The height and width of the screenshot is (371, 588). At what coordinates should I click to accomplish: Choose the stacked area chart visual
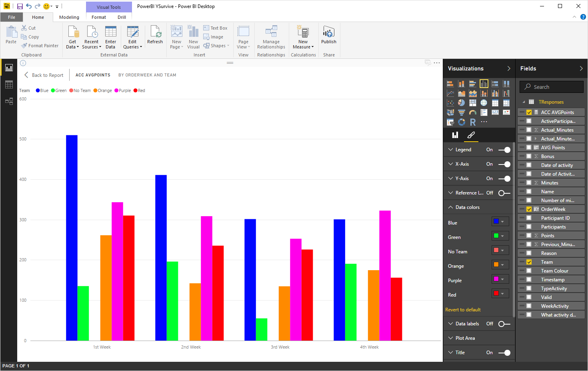point(473,93)
